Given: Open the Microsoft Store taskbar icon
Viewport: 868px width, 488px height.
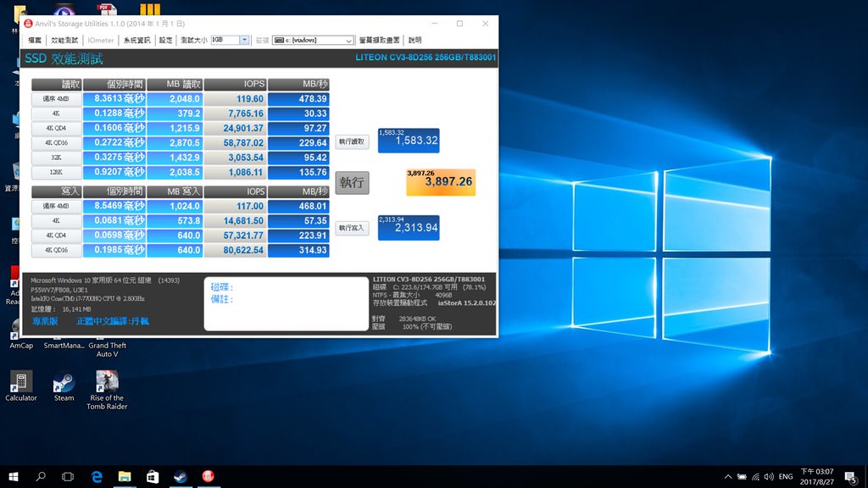Looking at the screenshot, I should pos(153,476).
